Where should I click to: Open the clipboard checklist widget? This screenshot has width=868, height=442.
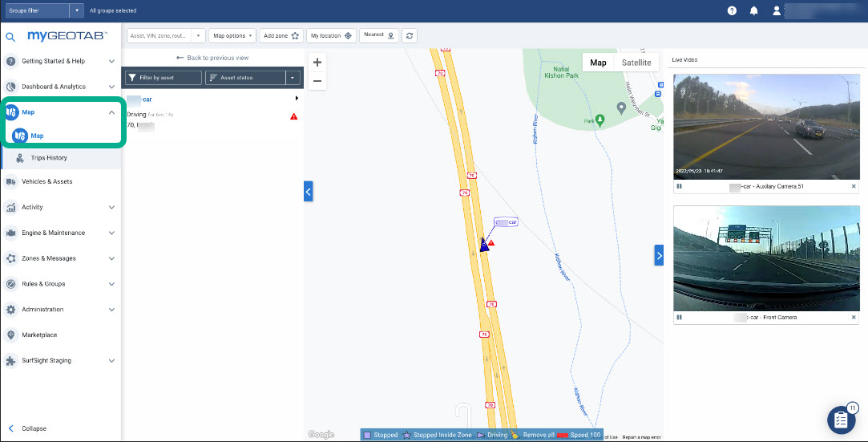(841, 420)
